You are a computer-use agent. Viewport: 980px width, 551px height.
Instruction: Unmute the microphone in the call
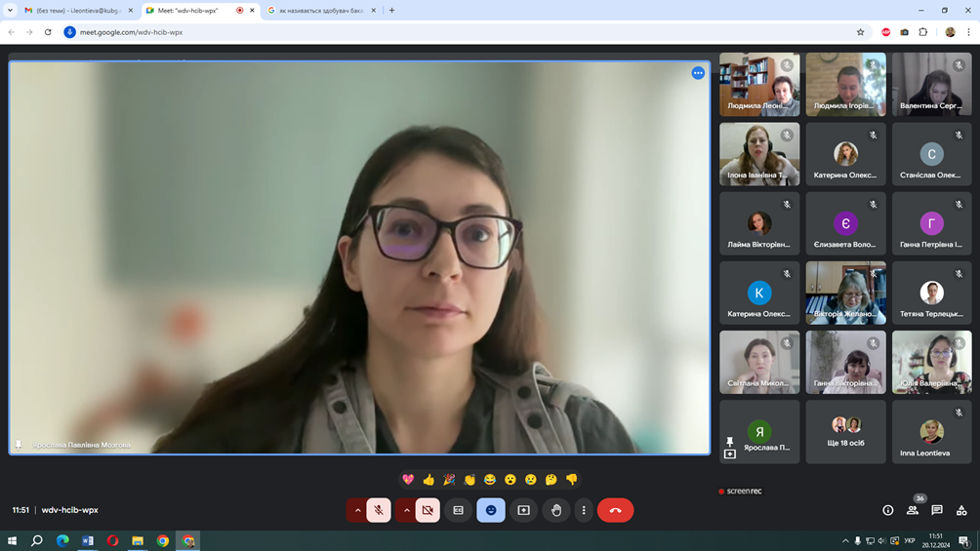click(379, 510)
